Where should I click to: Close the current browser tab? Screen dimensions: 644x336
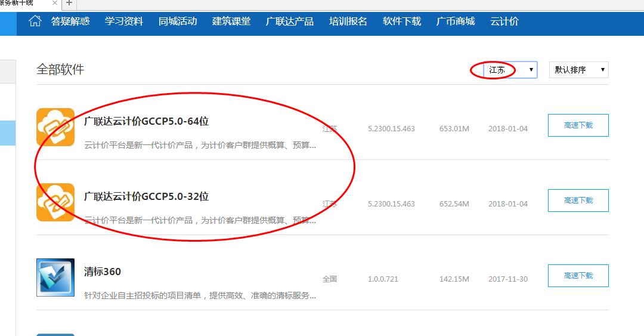point(55,4)
